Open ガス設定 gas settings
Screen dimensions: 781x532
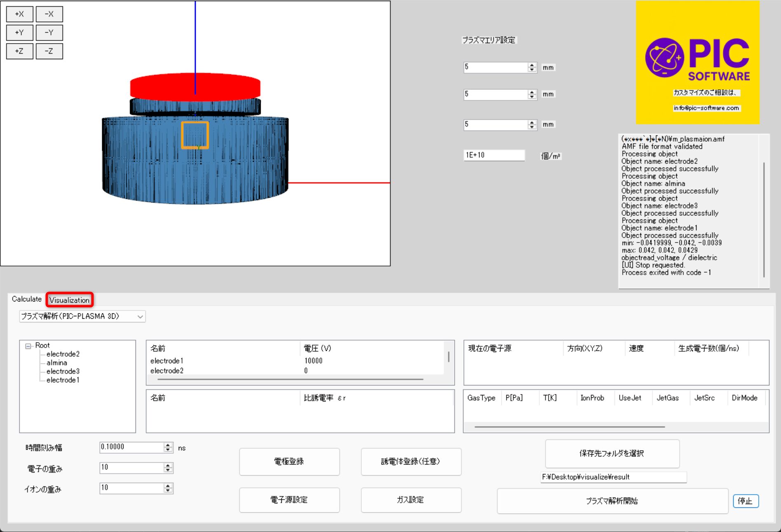411,500
